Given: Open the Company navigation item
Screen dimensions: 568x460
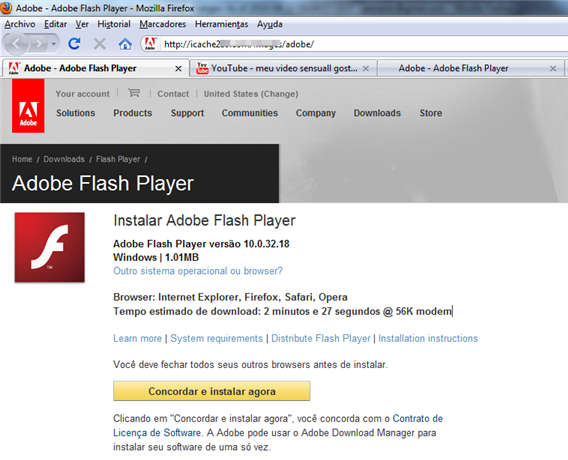Looking at the screenshot, I should point(316,113).
